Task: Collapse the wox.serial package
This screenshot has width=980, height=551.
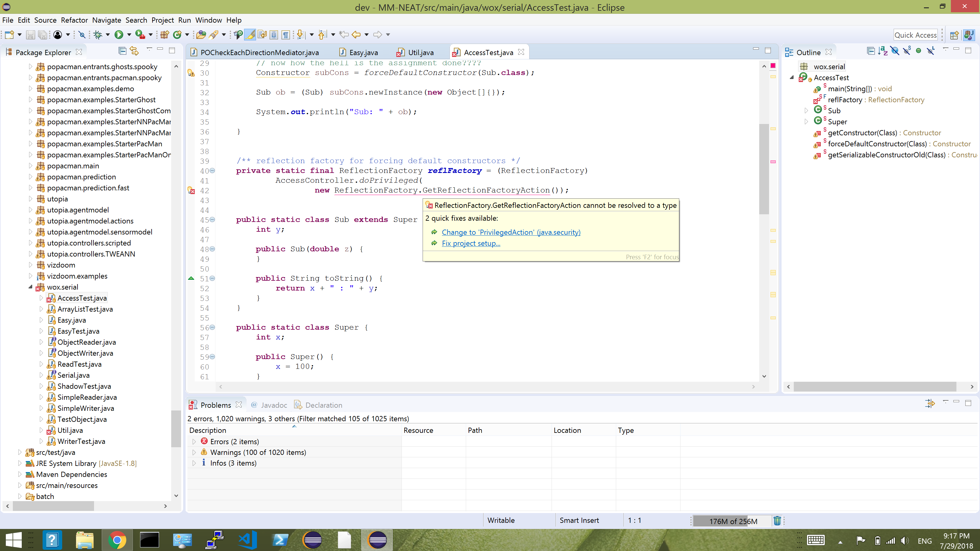Action: (30, 287)
